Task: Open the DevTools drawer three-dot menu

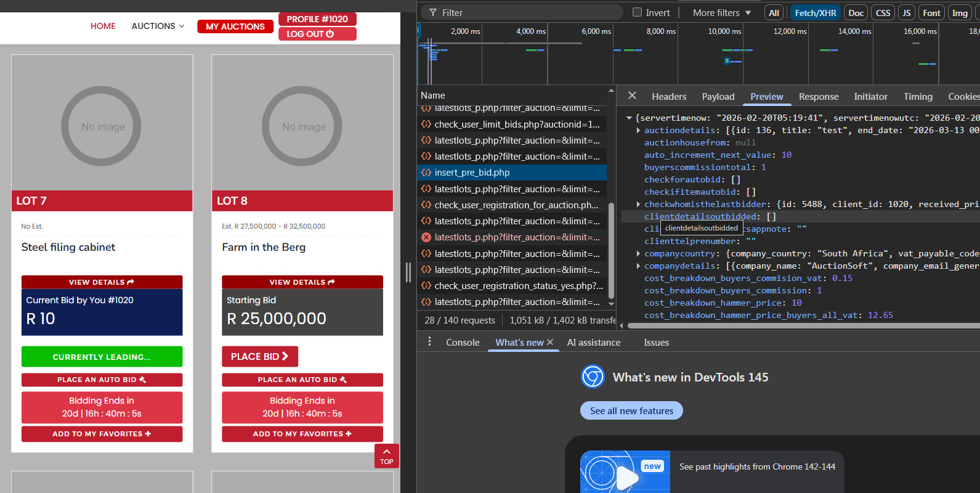Action: 429,342
